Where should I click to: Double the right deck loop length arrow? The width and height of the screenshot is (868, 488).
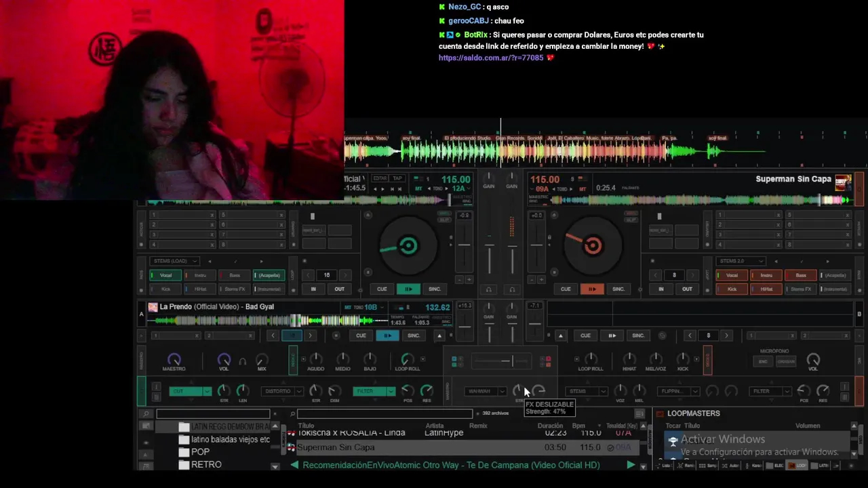coord(692,275)
